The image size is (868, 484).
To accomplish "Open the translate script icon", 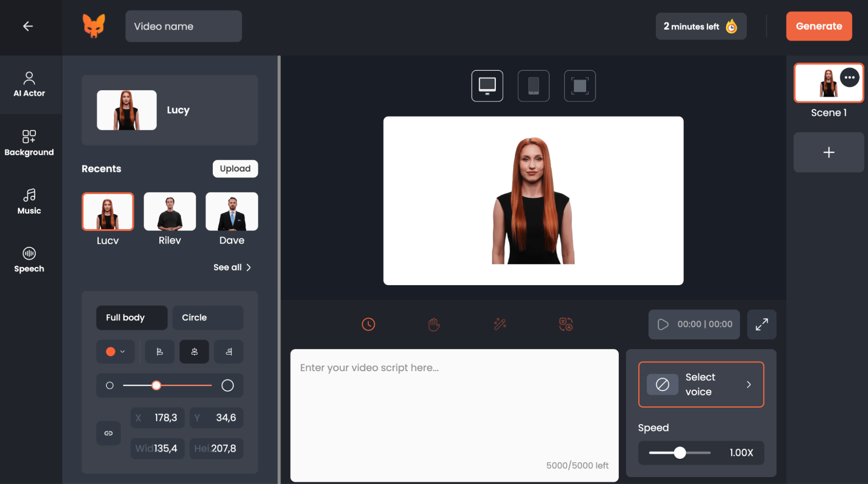I will point(566,324).
